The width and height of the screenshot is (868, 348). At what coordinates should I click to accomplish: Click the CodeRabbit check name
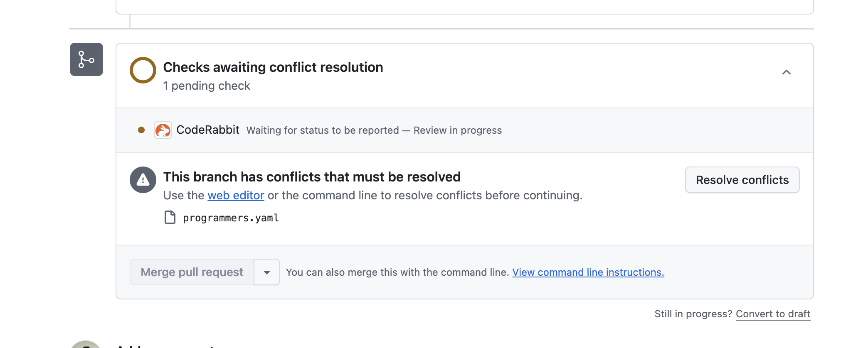[208, 130]
